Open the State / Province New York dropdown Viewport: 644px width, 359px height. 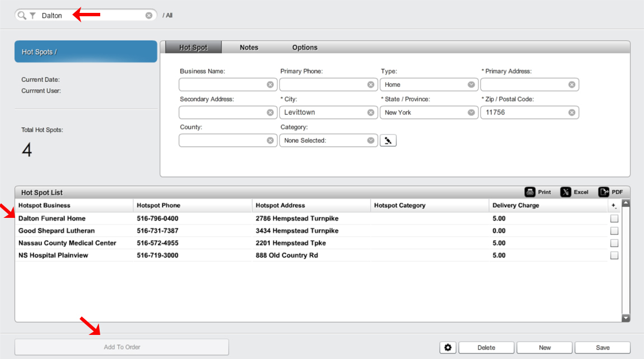[429, 113]
